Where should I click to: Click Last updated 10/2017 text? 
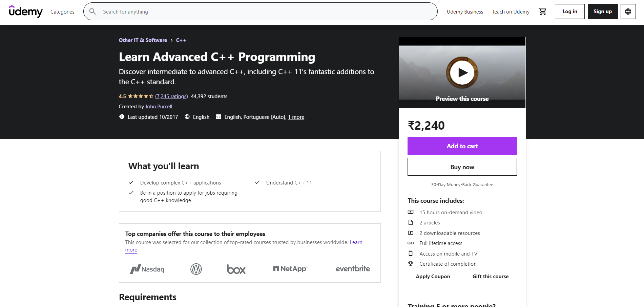coord(153,117)
